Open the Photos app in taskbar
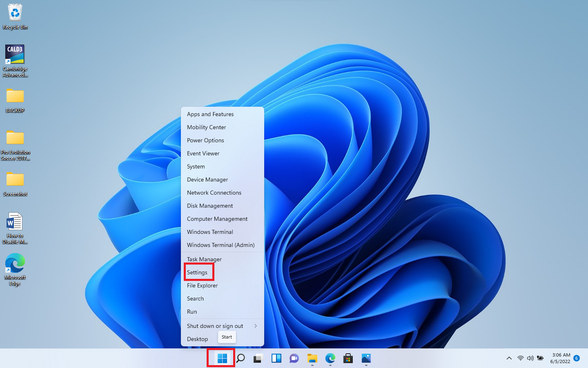 point(366,359)
